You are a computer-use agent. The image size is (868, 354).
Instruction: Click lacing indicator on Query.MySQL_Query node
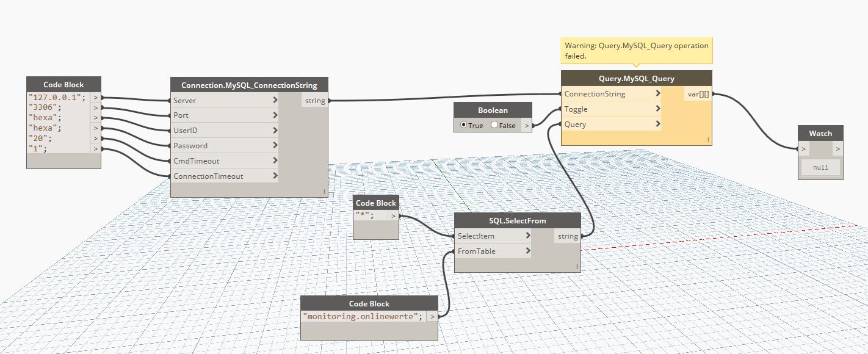click(x=708, y=140)
